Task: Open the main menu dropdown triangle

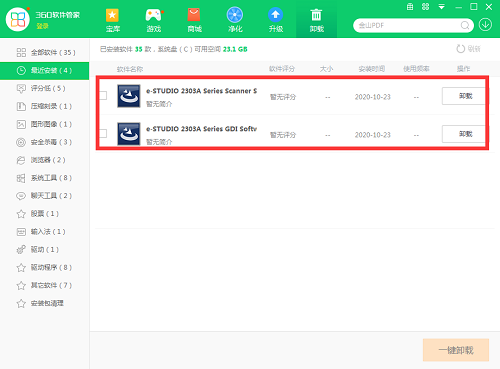Action: [441, 7]
